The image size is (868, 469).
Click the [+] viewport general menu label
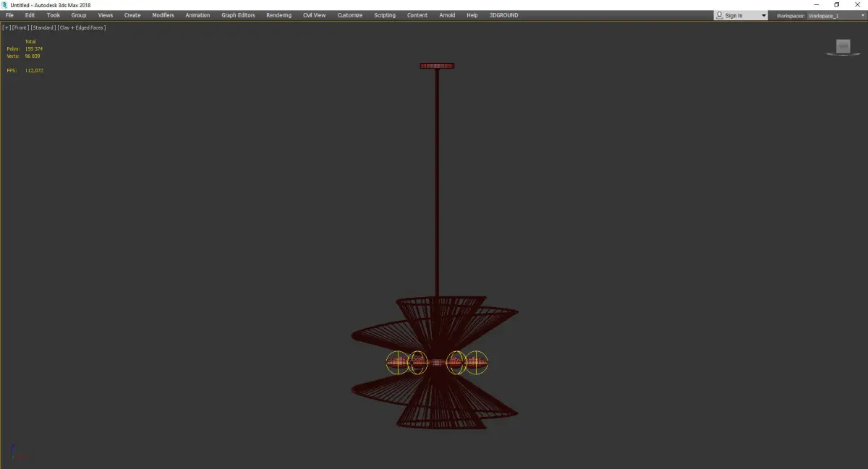6,27
